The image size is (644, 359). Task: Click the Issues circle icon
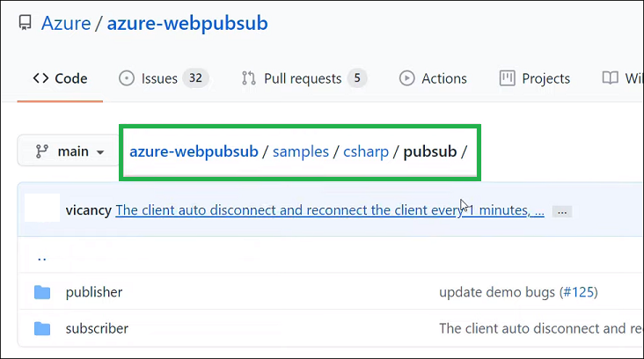click(127, 78)
